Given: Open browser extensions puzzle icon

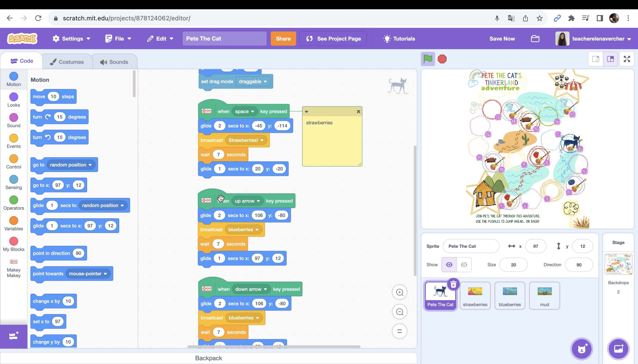Looking at the screenshot, I should click(x=571, y=18).
